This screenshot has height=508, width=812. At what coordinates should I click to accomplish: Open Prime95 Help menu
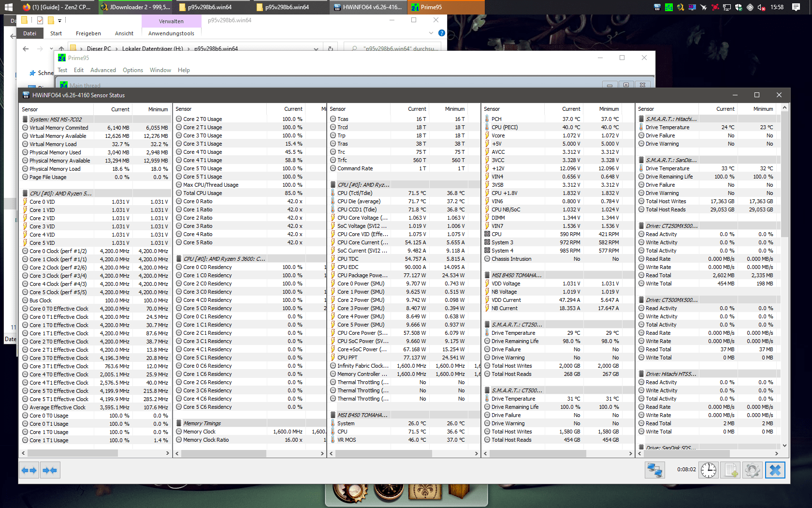pos(184,70)
